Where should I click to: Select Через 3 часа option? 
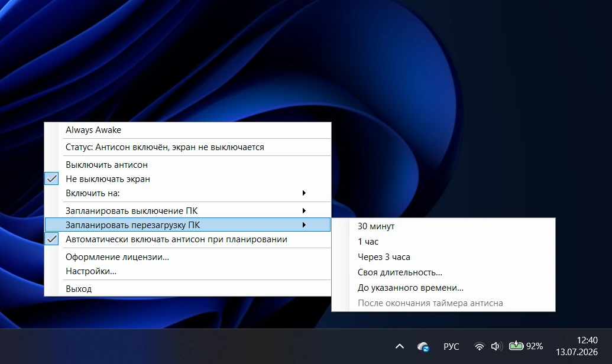[x=443, y=257]
